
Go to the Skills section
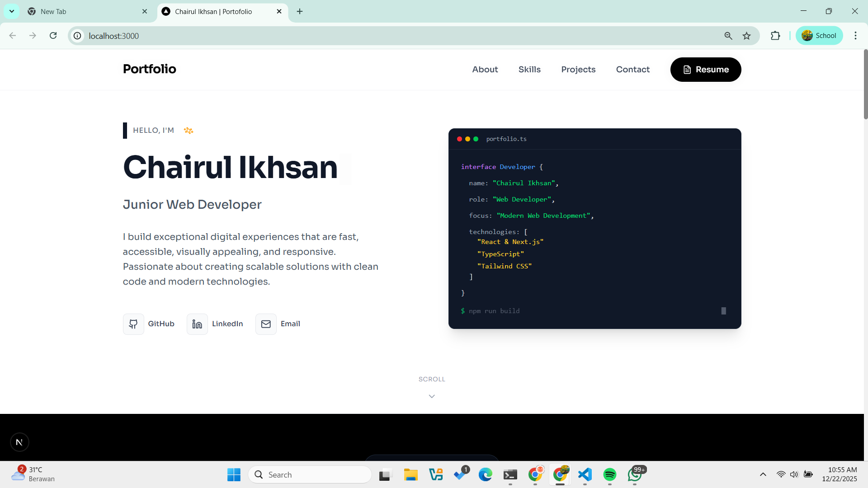529,70
